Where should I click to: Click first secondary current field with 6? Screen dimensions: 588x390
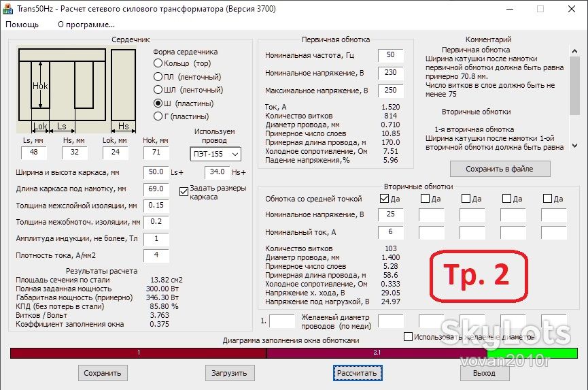tap(391, 232)
